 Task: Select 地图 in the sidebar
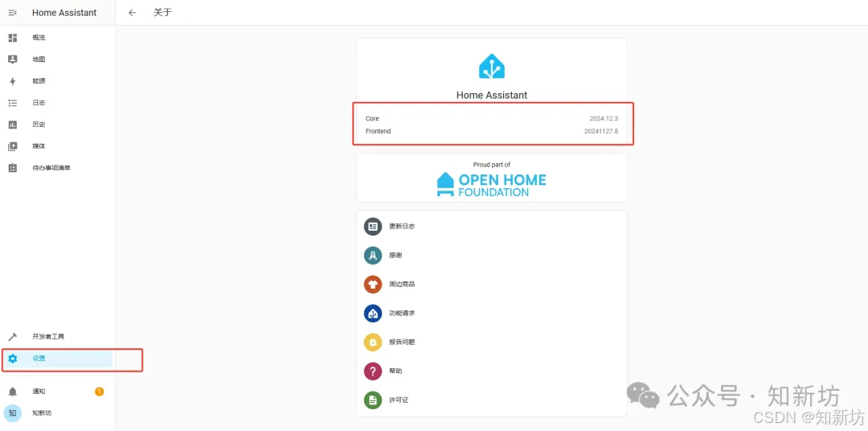[58, 60]
